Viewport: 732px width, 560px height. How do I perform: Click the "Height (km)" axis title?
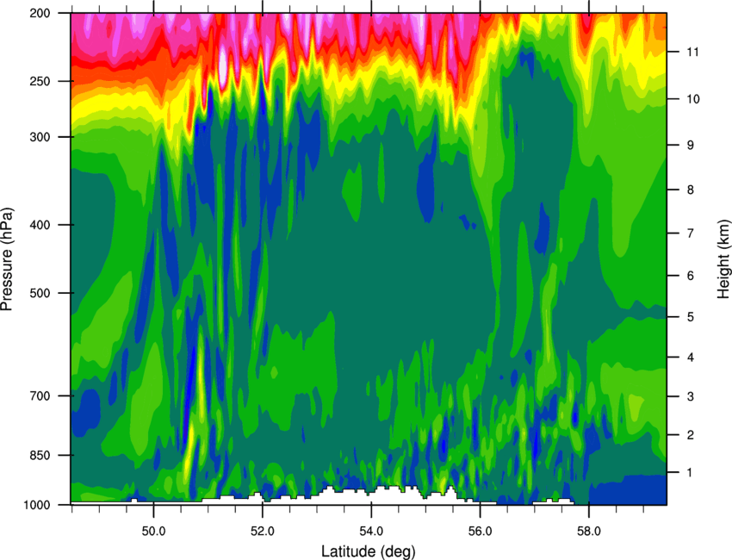723,259
